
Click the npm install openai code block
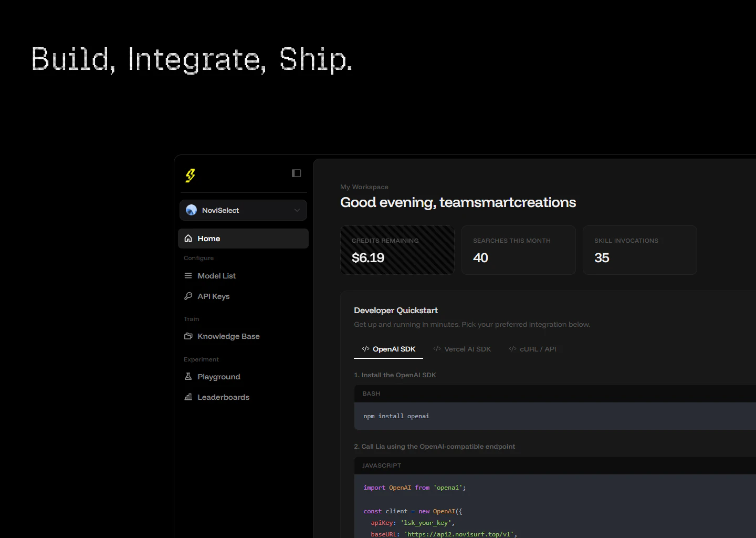[396, 416]
